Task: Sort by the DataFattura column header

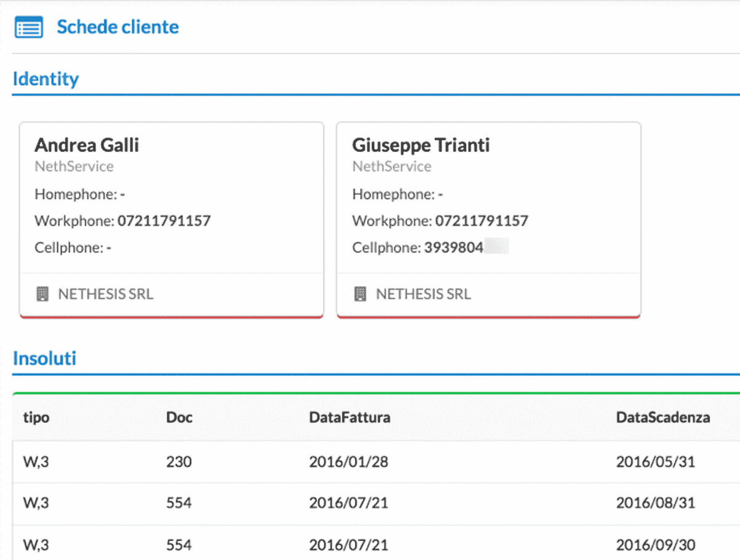Action: 350,418
